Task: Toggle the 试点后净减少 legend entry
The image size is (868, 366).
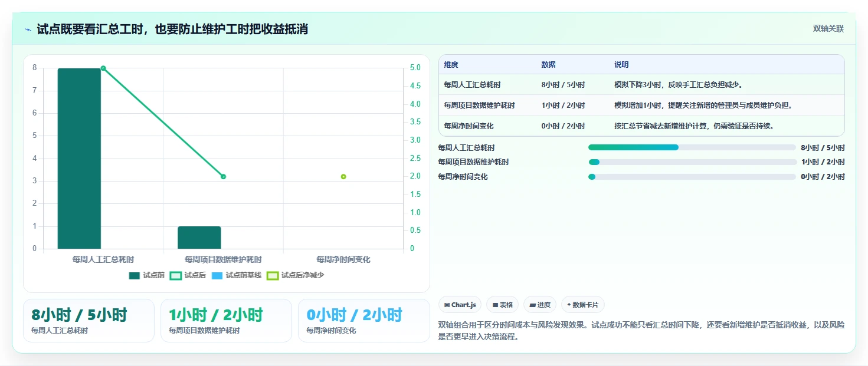Action: [296, 275]
